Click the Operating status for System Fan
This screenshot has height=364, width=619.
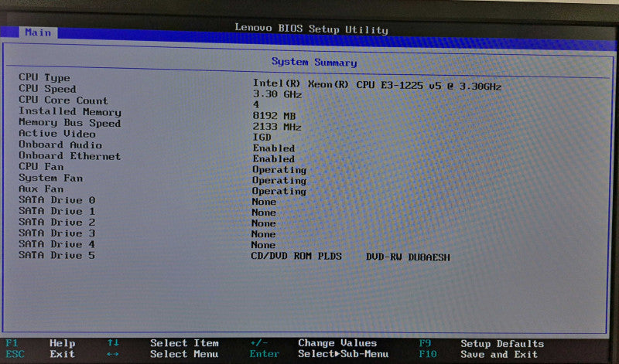tap(279, 180)
